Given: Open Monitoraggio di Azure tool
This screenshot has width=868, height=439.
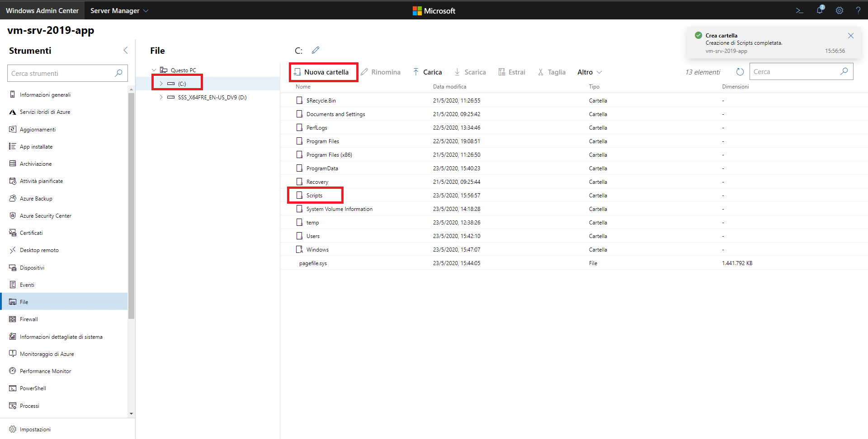Looking at the screenshot, I should click(x=64, y=354).
